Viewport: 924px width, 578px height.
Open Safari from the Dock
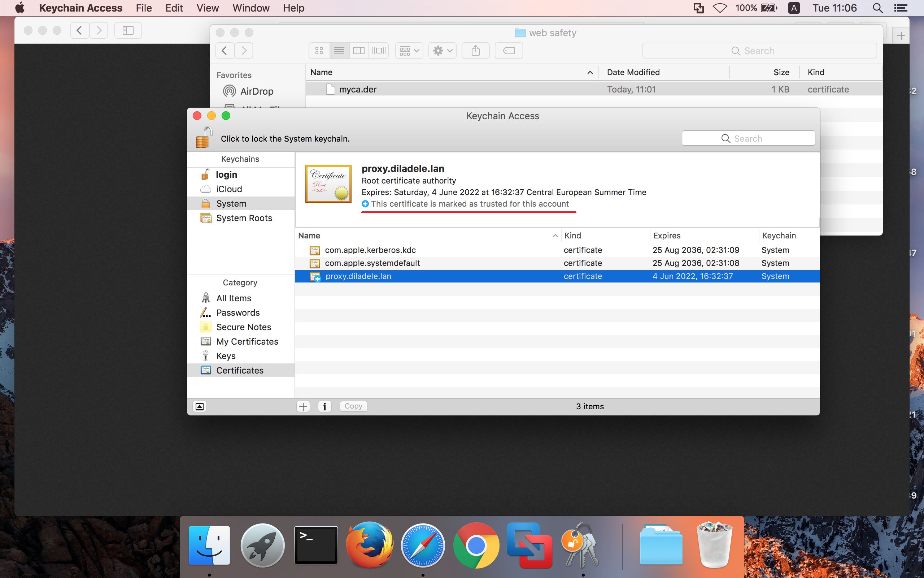point(423,545)
